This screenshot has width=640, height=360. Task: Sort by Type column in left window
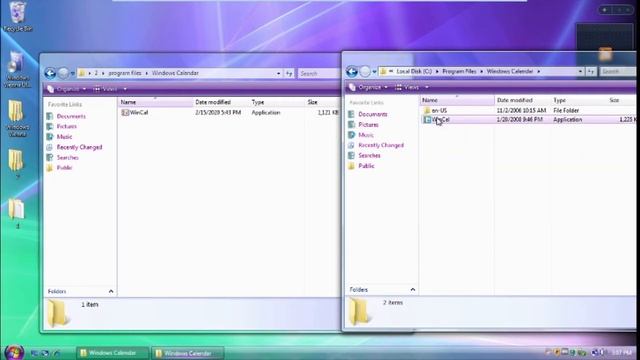click(277, 102)
